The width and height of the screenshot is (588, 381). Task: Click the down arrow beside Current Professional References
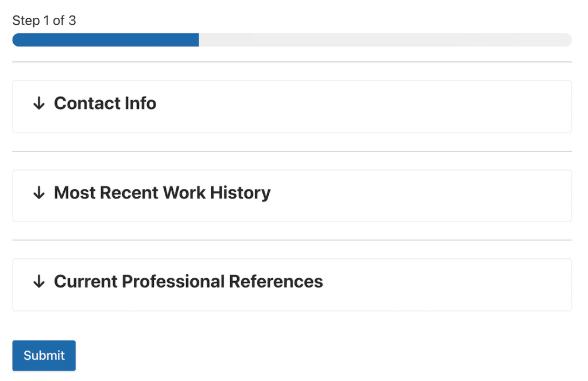pyautogui.click(x=39, y=282)
